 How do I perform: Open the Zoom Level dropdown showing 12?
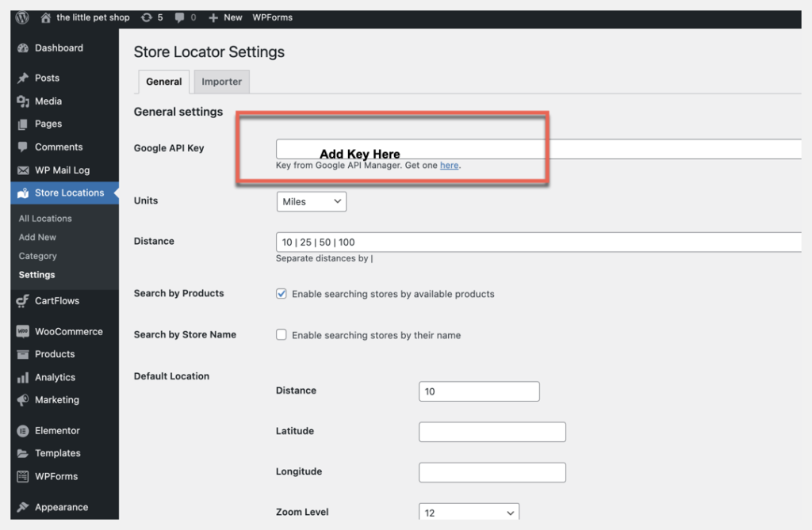pyautogui.click(x=468, y=512)
